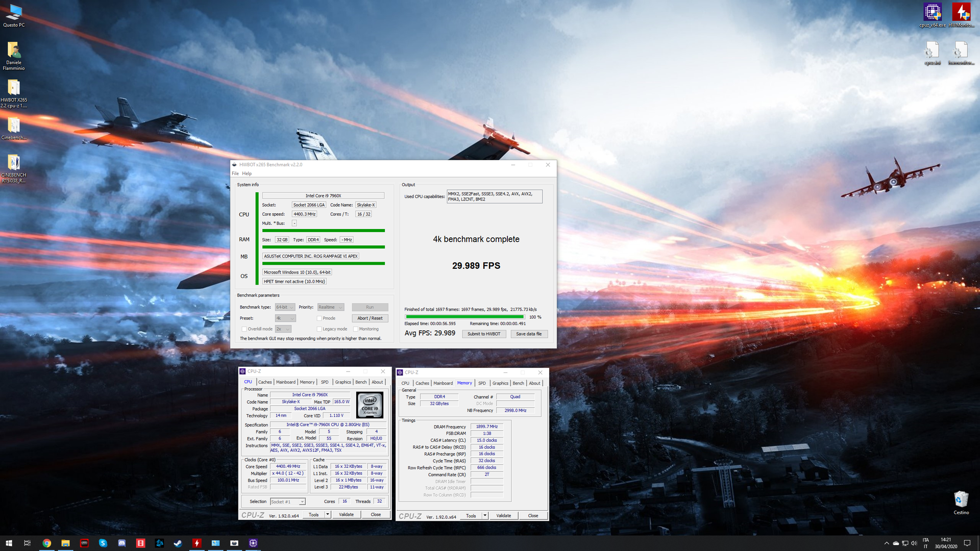Select the CINEBENCH R15.038 desktop archive icon
This screenshot has width=980, height=551.
(14, 168)
